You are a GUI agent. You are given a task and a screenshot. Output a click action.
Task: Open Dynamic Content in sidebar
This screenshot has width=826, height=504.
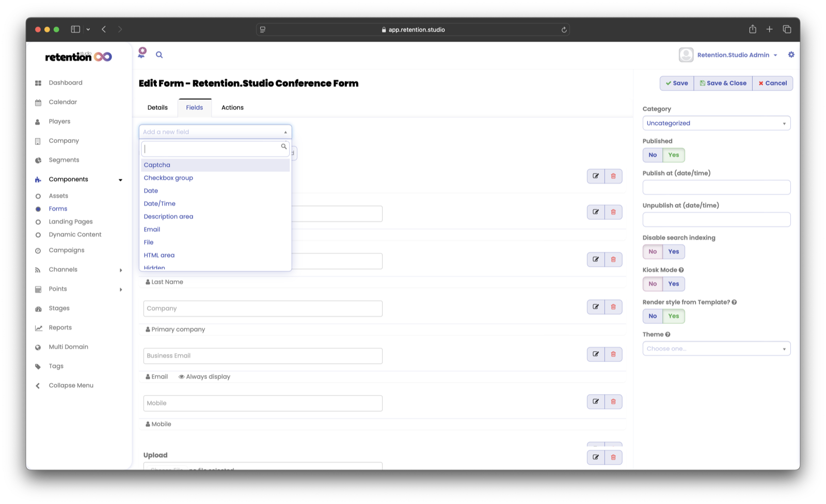[x=75, y=235]
